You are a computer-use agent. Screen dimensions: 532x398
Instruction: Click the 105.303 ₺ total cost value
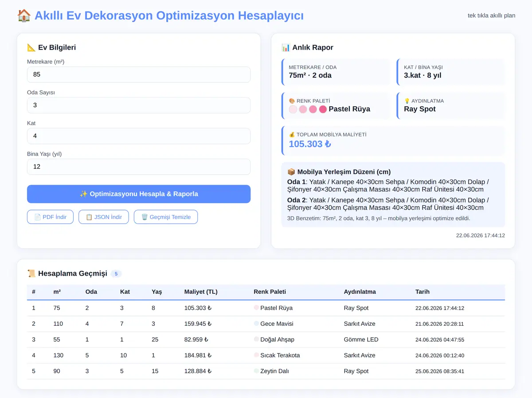(x=310, y=144)
